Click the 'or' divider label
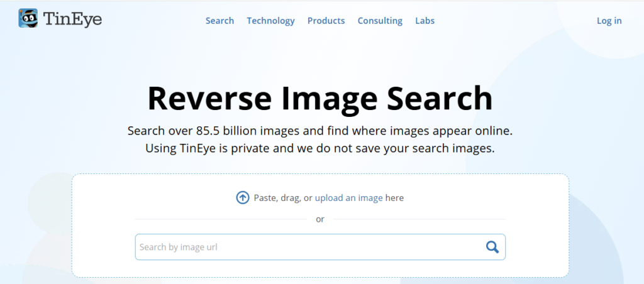The image size is (644, 284). (320, 219)
